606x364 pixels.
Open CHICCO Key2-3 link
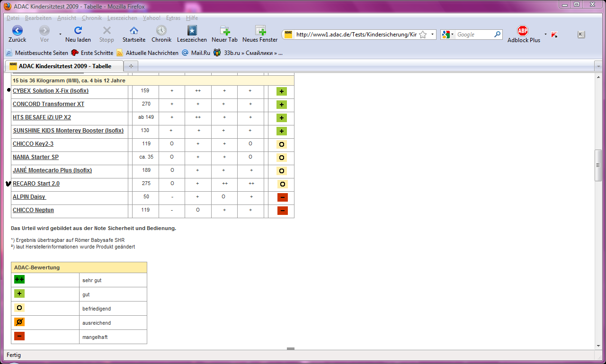[33, 144]
